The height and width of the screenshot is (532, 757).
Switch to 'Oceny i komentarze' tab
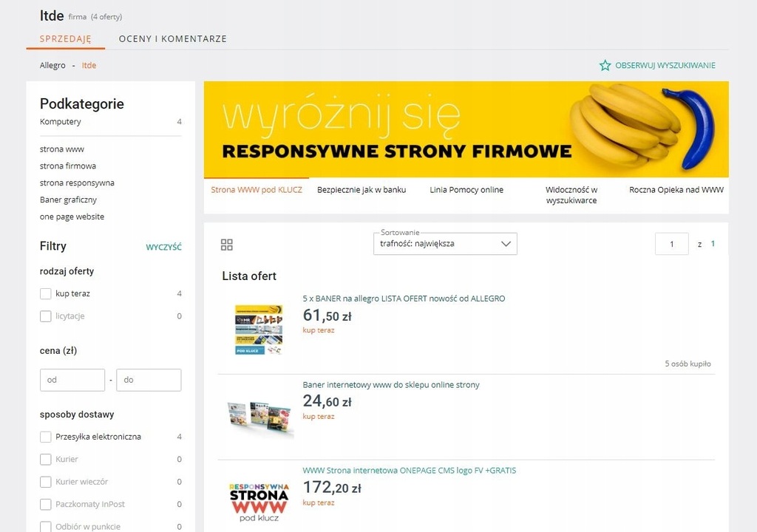tap(172, 38)
